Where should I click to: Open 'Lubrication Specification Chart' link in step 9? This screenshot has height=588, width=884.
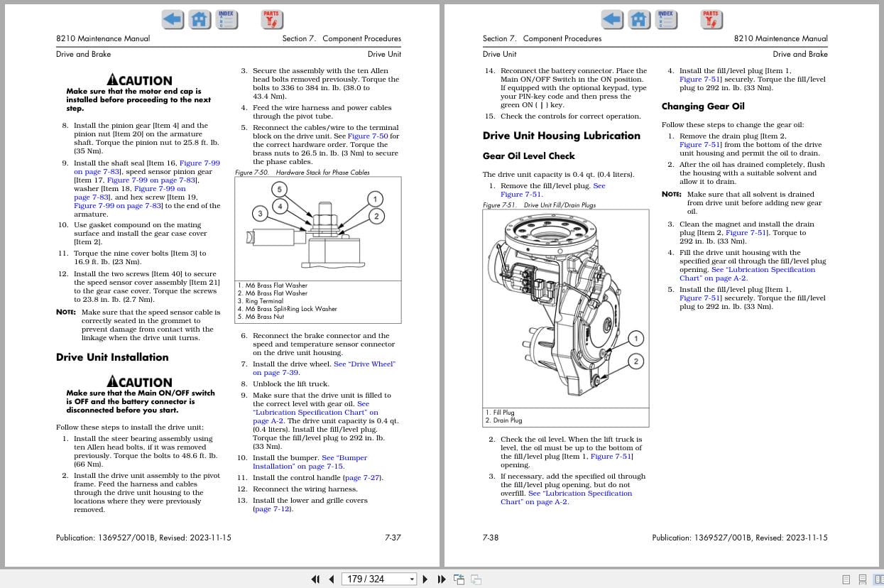(x=315, y=412)
